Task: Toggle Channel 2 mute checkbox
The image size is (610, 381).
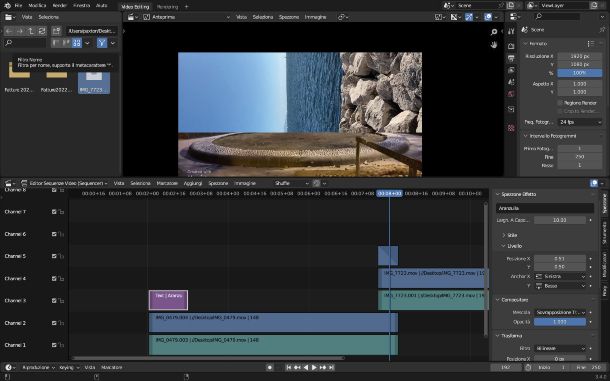Action: tap(54, 323)
